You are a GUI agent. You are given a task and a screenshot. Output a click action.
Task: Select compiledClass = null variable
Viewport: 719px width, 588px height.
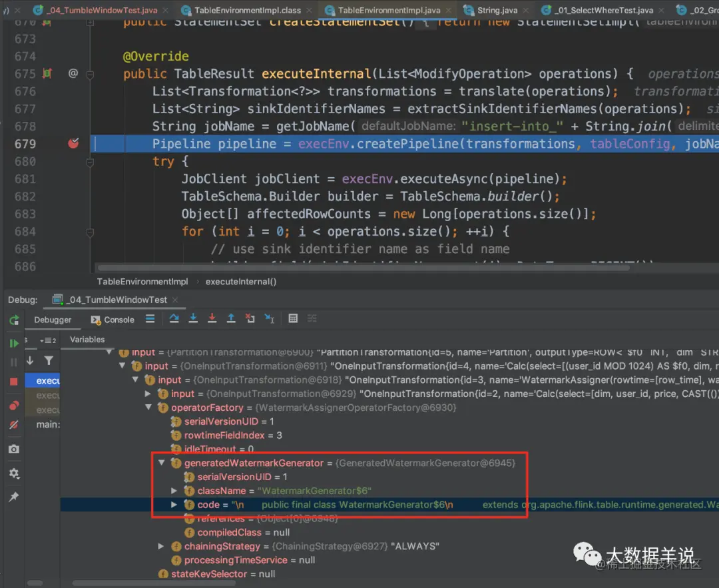tap(244, 533)
